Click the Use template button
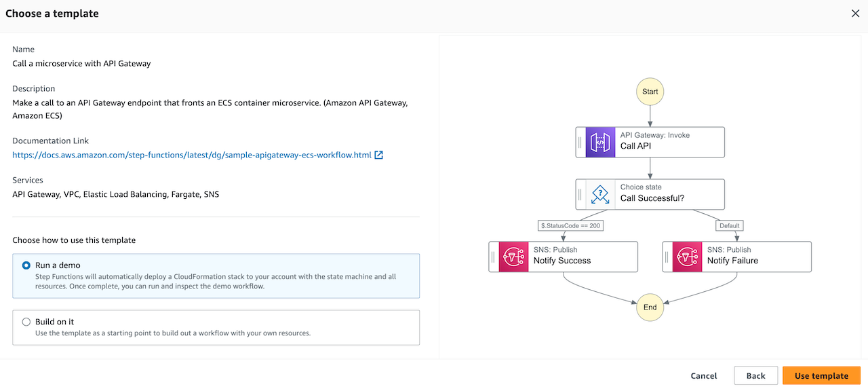868x391 pixels. 821,375
